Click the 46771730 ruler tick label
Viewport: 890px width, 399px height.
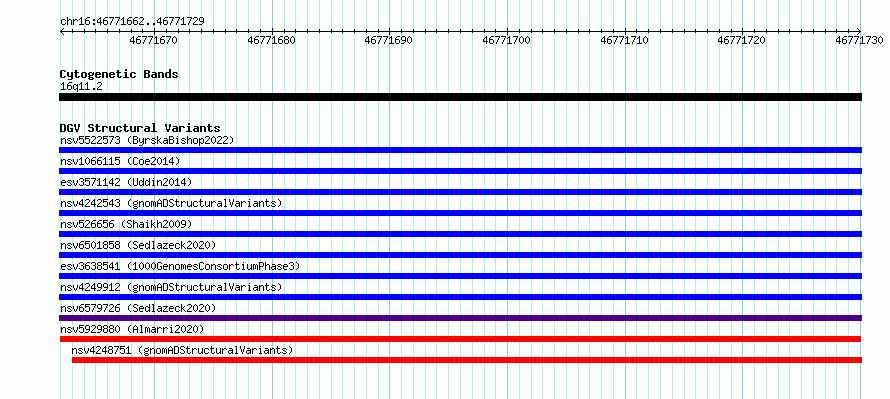(859, 40)
